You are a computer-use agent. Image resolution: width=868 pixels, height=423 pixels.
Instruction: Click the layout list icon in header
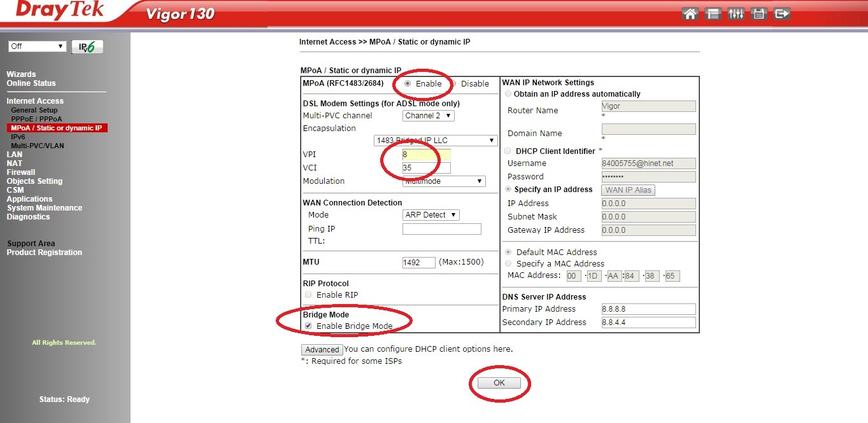[713, 14]
